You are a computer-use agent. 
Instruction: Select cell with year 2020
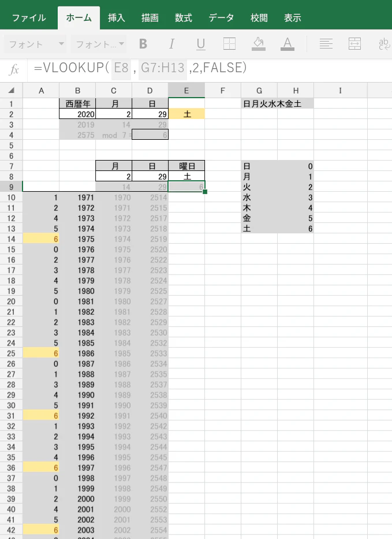[77, 114]
